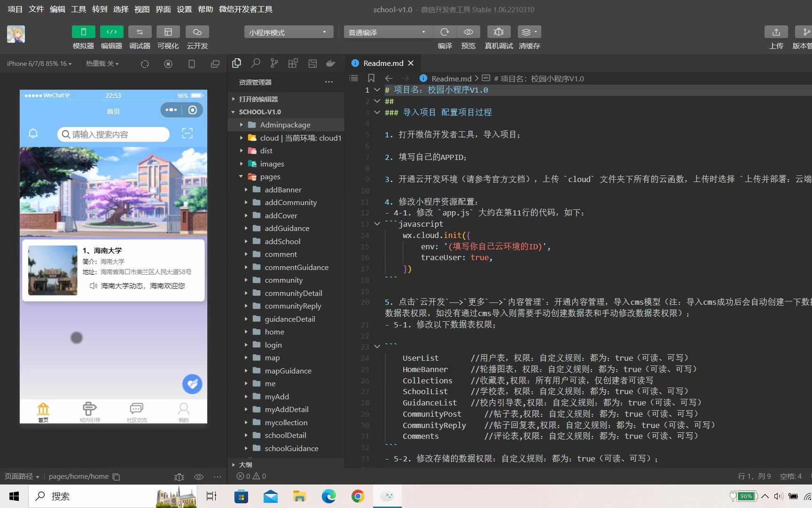
Task: Toggle the Simulator panel button
Action: (83, 32)
